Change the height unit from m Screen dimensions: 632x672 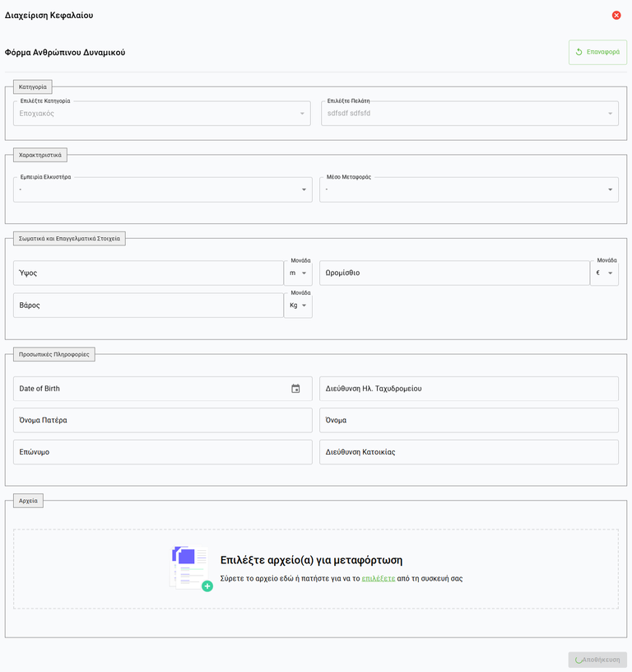pyautogui.click(x=298, y=273)
